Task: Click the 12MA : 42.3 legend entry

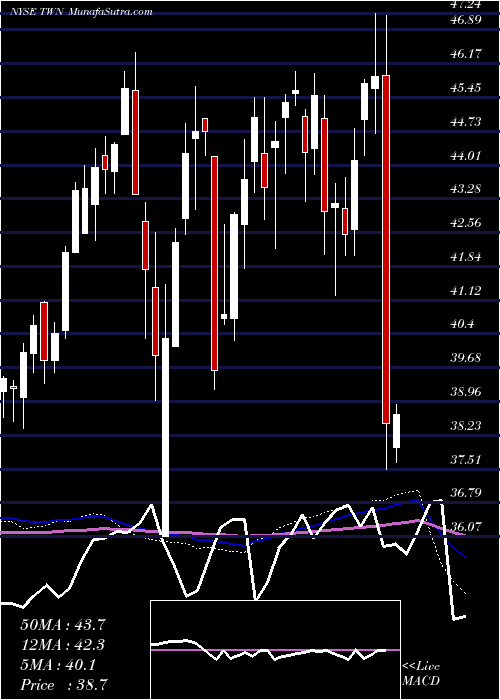Action: tap(63, 645)
